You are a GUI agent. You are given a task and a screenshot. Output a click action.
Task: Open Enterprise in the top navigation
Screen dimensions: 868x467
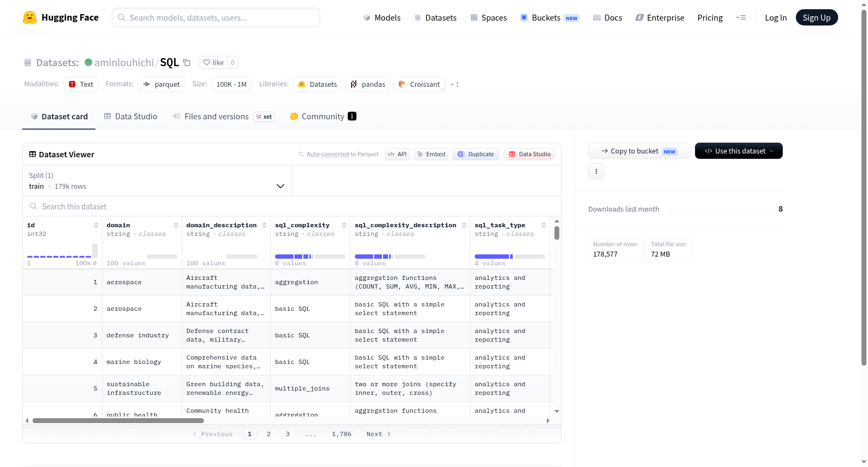tap(660, 17)
